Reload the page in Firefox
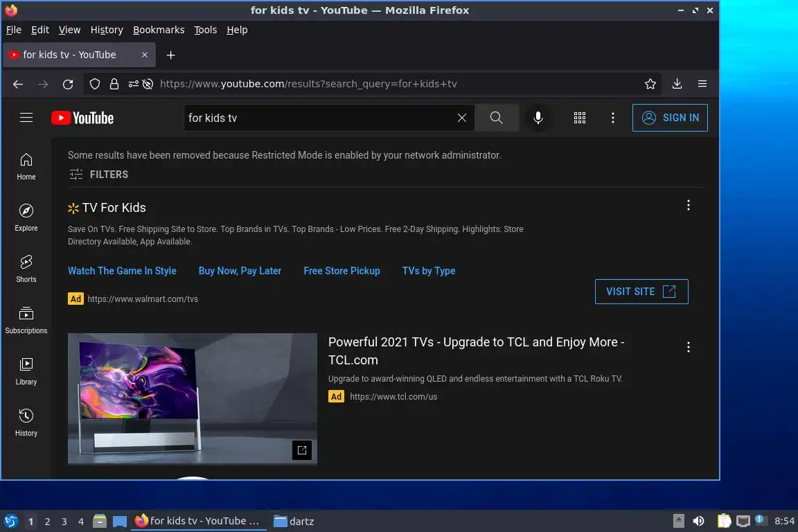The width and height of the screenshot is (798, 532). coord(68,84)
